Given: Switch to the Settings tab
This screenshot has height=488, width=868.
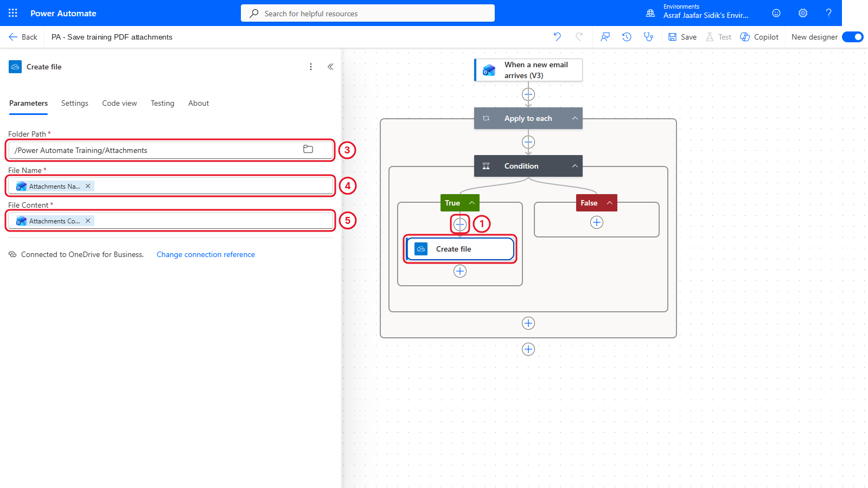Looking at the screenshot, I should [75, 103].
